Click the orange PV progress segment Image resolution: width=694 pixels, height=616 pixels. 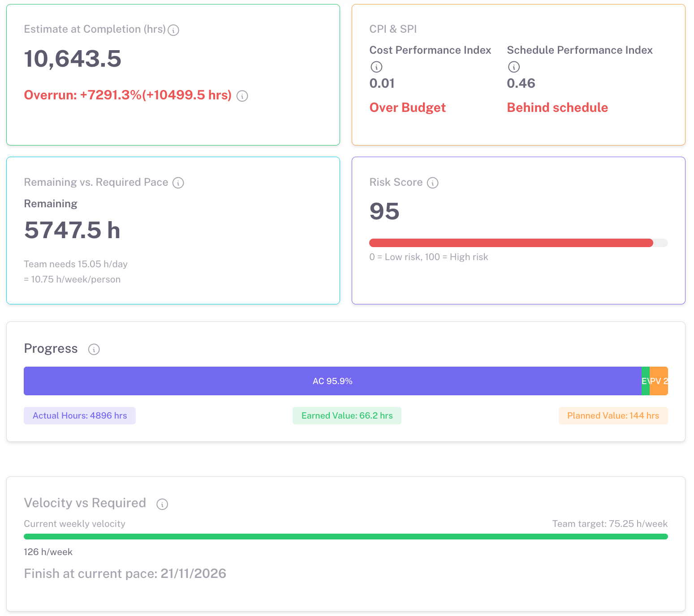[659, 381]
